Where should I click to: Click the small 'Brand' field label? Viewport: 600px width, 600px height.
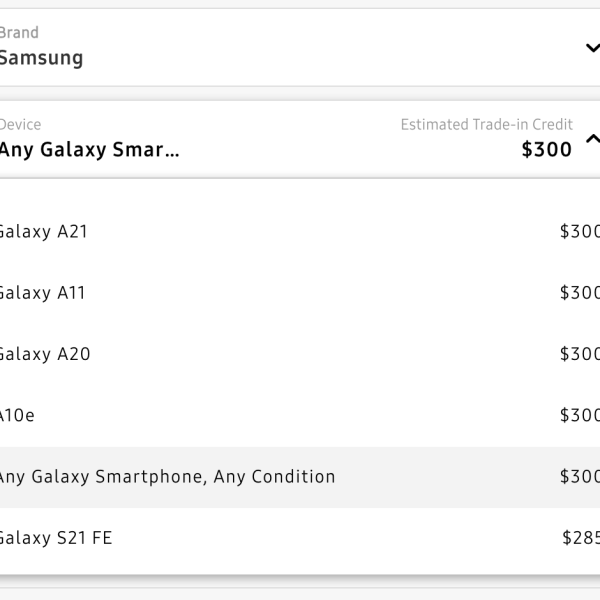pos(19,33)
